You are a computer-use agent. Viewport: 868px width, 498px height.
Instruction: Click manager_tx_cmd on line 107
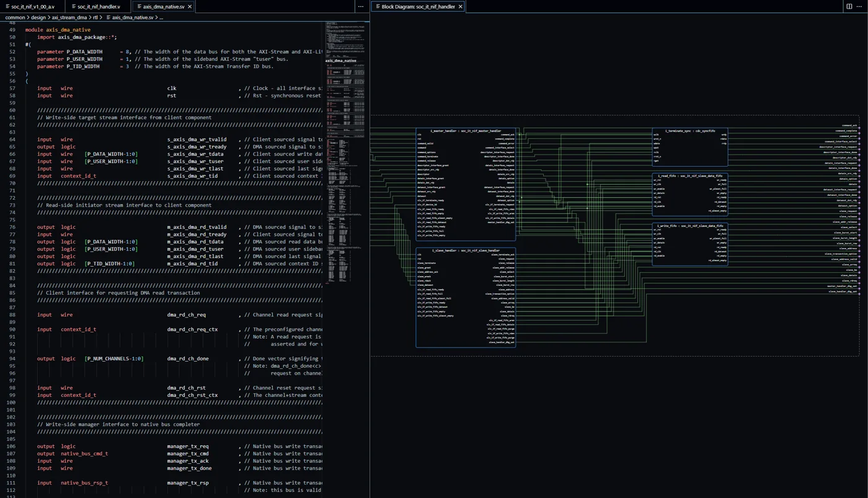coord(188,454)
